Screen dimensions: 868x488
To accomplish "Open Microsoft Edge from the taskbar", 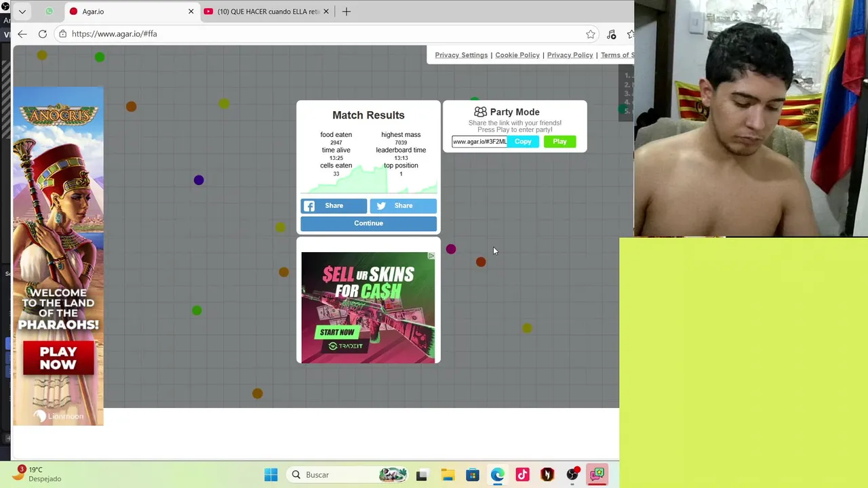I will [498, 475].
